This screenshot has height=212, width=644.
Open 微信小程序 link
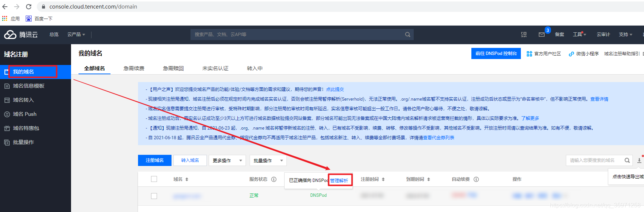[x=584, y=54]
